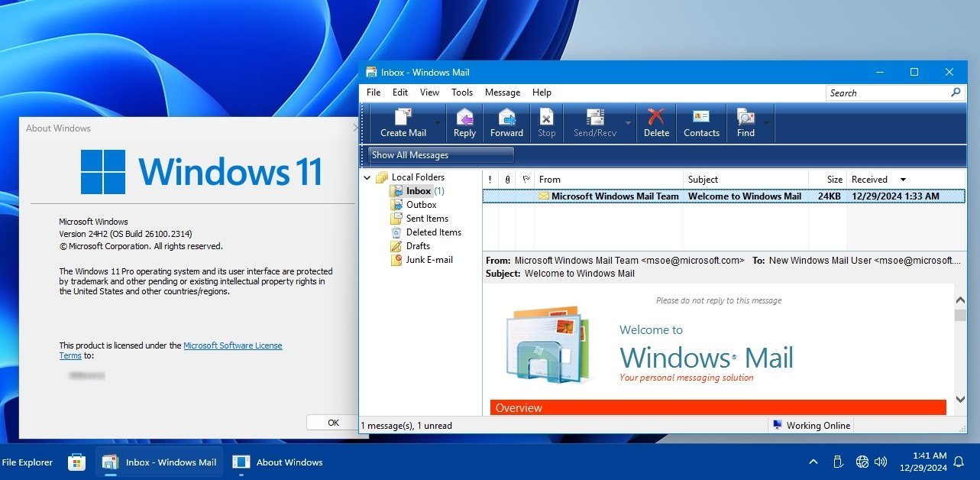Sort by the Size column header
Viewport: 980px width, 480px height.
click(827, 180)
